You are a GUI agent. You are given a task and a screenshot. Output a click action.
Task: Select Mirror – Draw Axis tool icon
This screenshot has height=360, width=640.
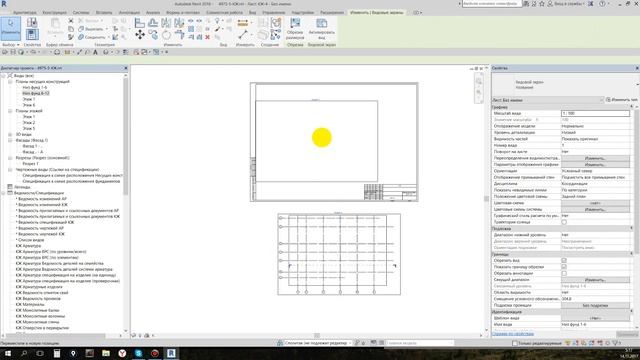click(x=179, y=23)
